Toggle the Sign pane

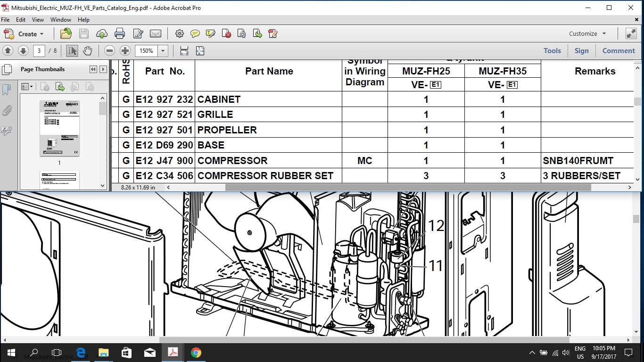tap(581, 50)
